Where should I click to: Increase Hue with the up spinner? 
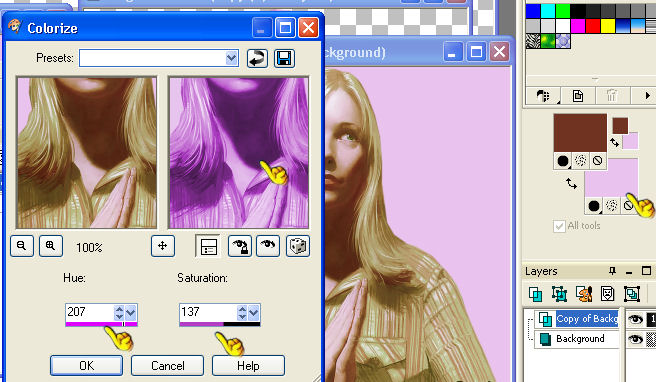point(119,309)
